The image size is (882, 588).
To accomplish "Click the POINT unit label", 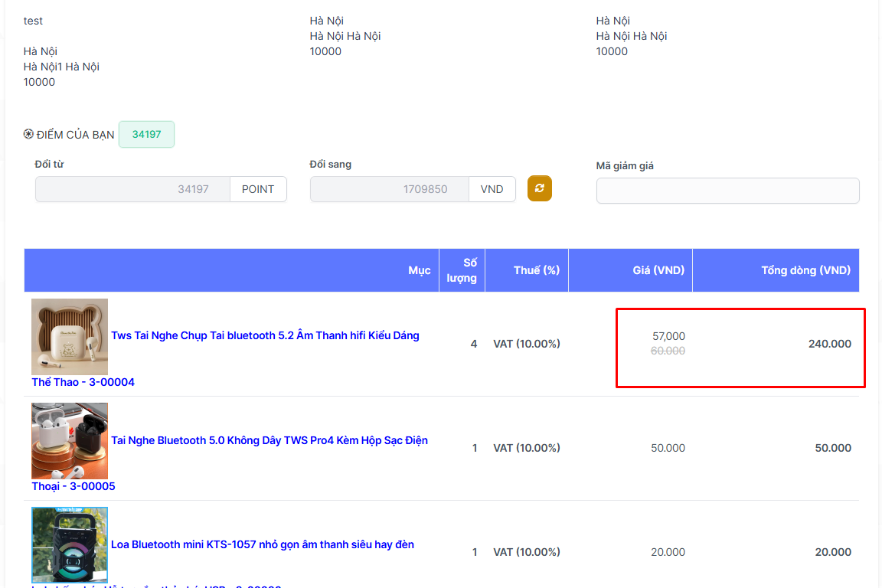I will pyautogui.click(x=258, y=189).
